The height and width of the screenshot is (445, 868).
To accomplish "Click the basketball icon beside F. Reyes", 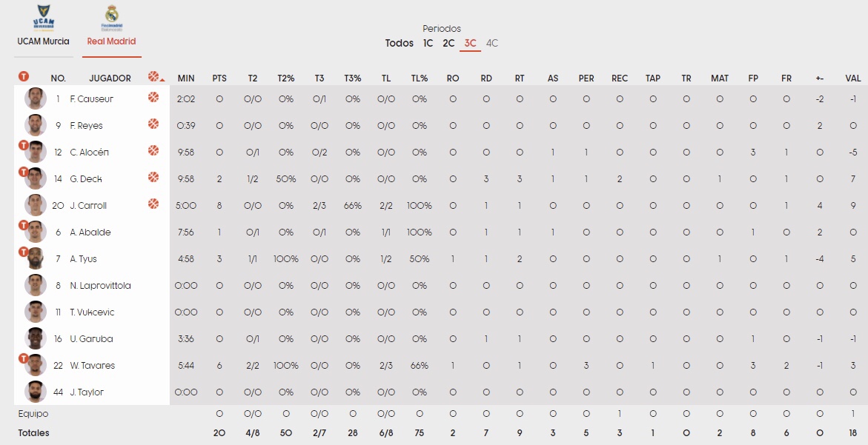I will click(153, 124).
